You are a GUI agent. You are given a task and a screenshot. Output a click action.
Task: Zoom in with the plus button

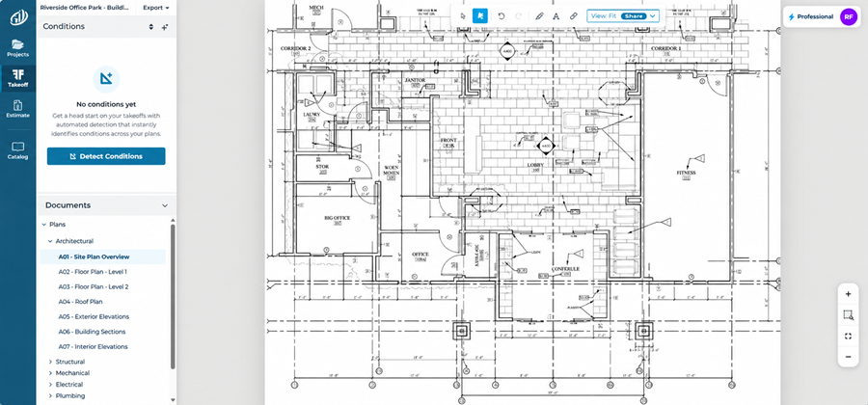848,294
